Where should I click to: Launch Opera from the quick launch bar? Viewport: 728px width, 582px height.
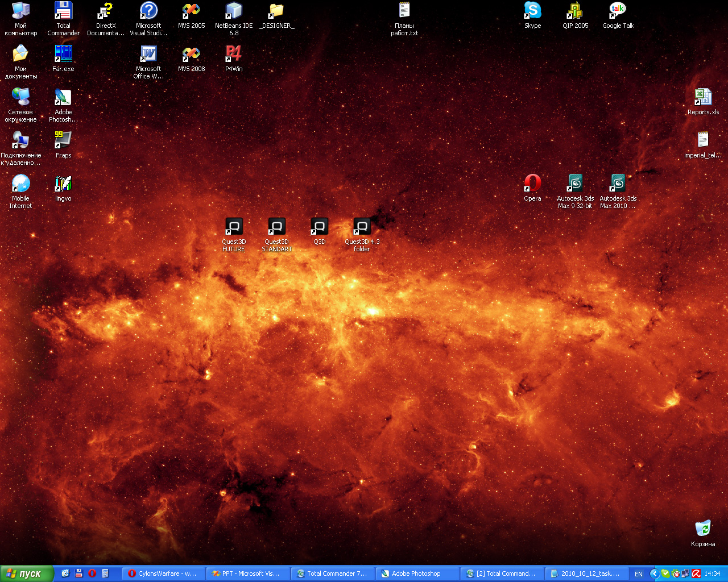tap(92, 573)
